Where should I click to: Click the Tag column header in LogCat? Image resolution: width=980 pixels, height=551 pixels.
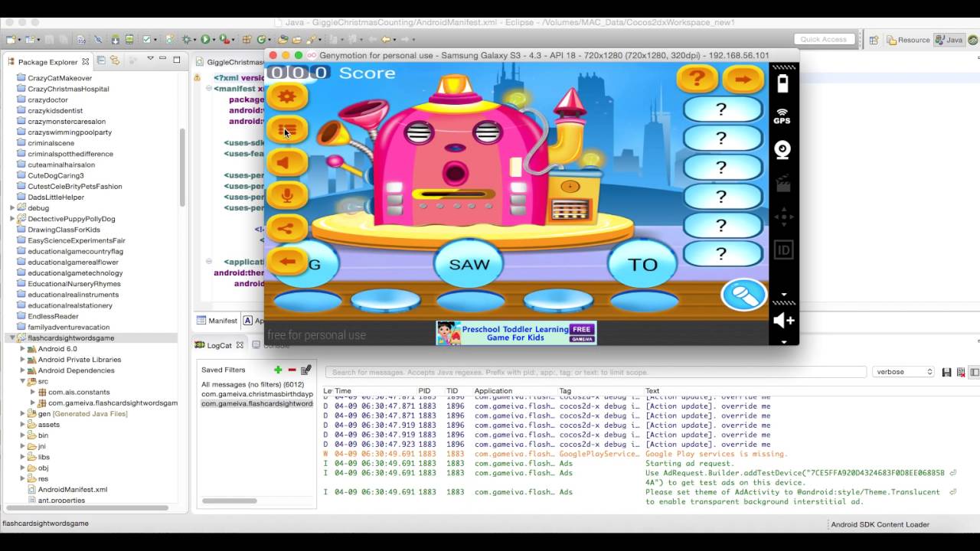[x=564, y=391]
